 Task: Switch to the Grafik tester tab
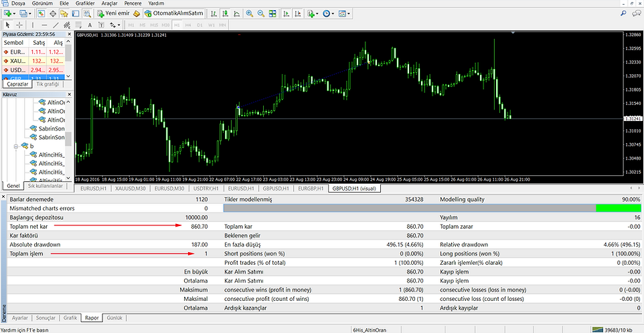pos(71,318)
